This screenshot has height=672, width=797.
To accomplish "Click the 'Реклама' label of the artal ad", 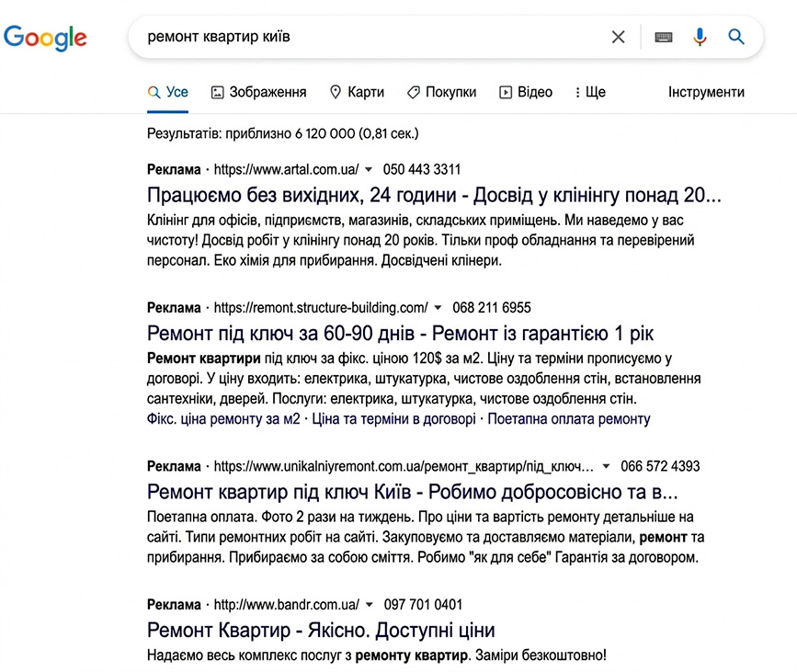I will pos(174,169).
